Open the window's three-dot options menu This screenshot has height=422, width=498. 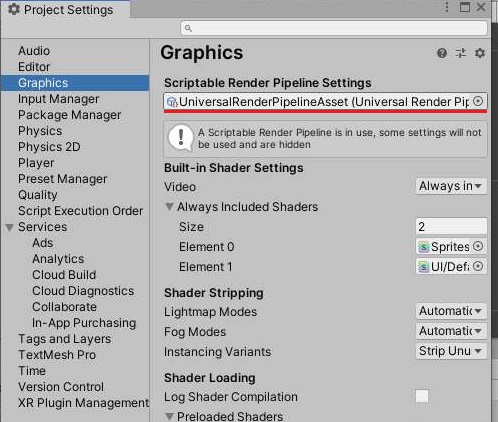coord(447,7)
